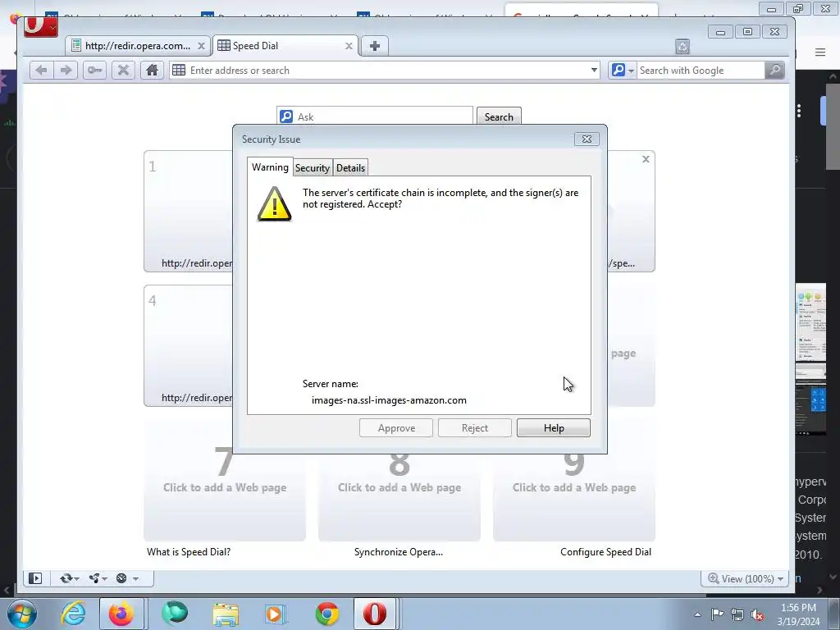Switch to the redir.opera.com tab
Image resolution: width=840 pixels, height=630 pixels.
pyautogui.click(x=137, y=46)
